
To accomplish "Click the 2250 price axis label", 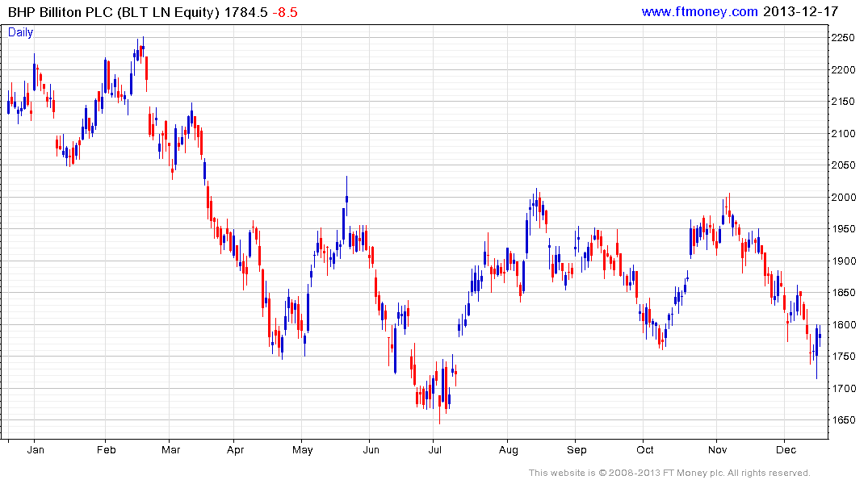I will pos(842,38).
